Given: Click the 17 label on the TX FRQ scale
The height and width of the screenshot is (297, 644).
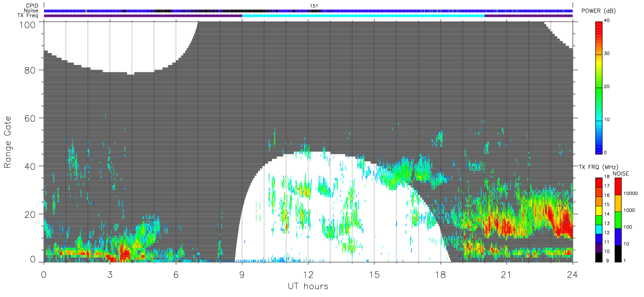Looking at the screenshot, I should coord(607,186).
